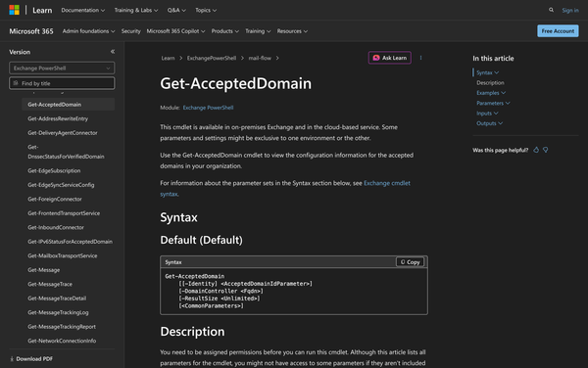
Task: Open the Exchange PowerShell version selector
Action: 62,69
